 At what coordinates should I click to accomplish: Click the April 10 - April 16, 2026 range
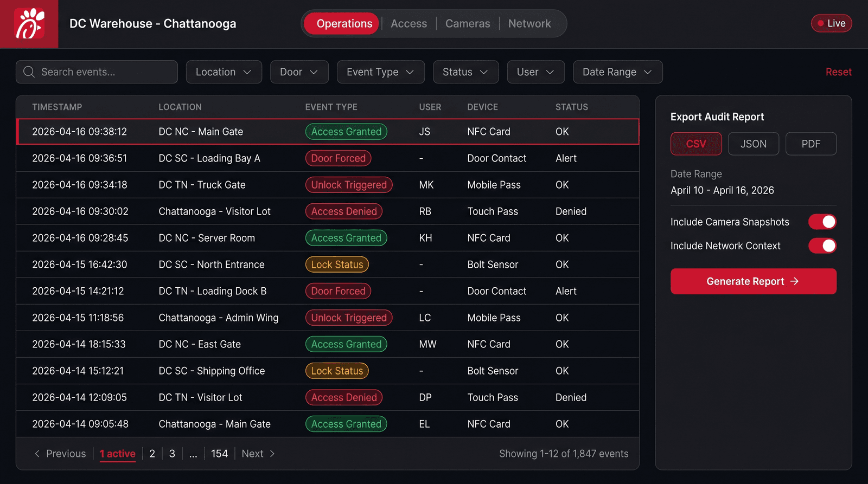(722, 190)
